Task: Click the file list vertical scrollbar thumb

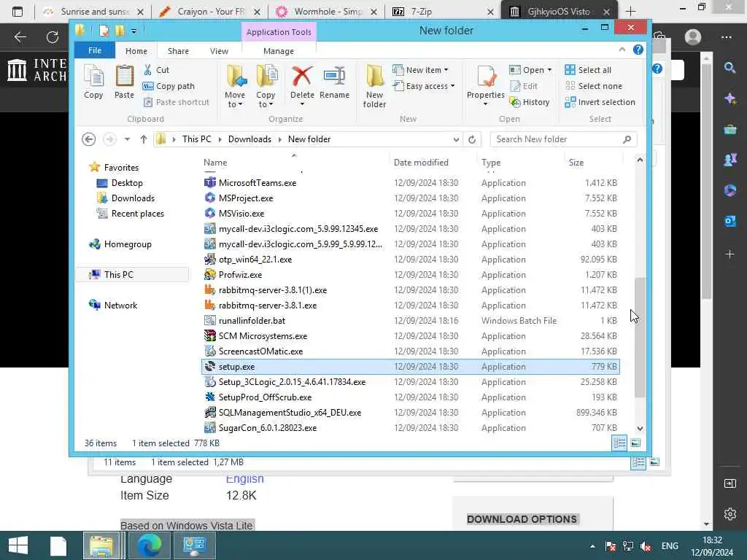Action: tap(640, 337)
